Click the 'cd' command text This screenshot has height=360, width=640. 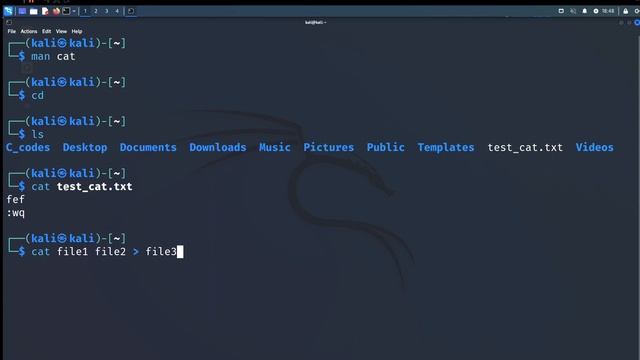(38, 96)
